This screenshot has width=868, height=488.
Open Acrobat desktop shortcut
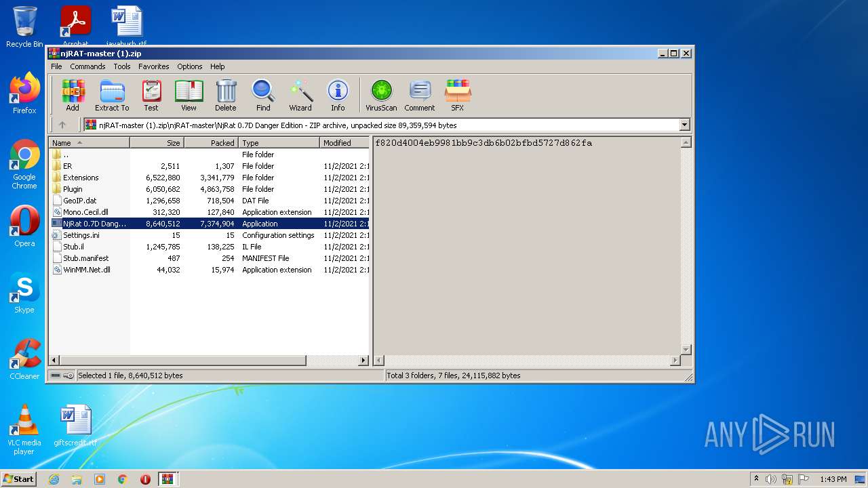click(x=75, y=26)
